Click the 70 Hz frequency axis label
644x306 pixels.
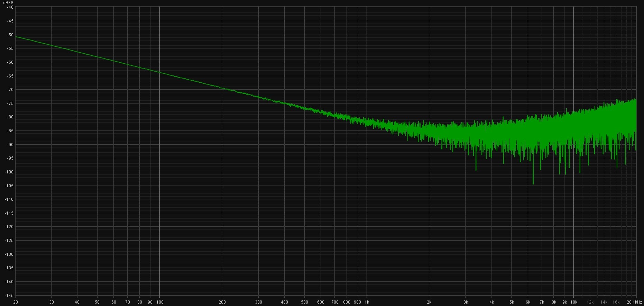128,302
